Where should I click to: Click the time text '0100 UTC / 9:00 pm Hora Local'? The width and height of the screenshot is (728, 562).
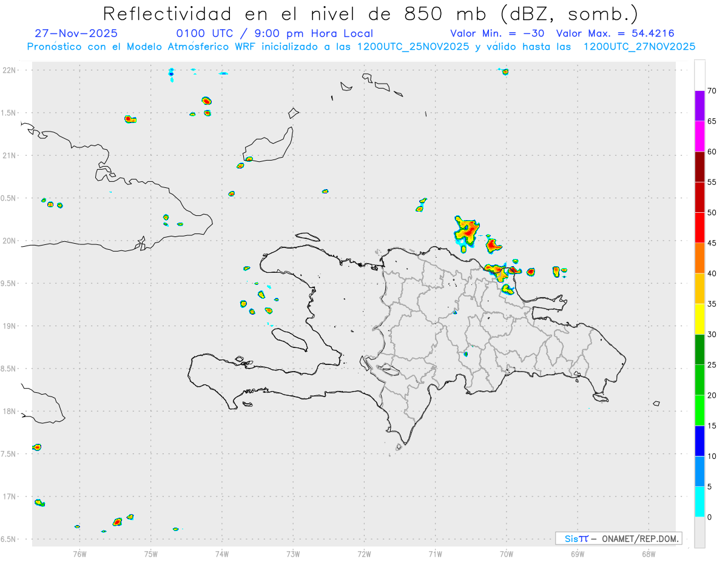[275, 33]
